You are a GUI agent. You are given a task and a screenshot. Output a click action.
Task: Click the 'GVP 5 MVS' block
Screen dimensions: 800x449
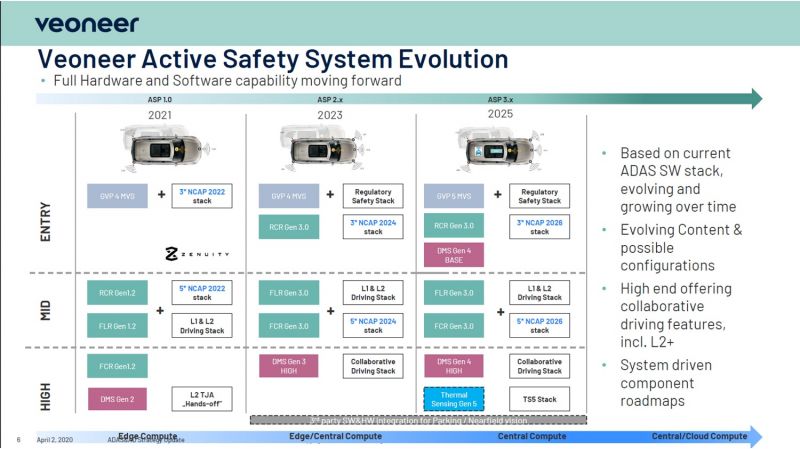[454, 196]
